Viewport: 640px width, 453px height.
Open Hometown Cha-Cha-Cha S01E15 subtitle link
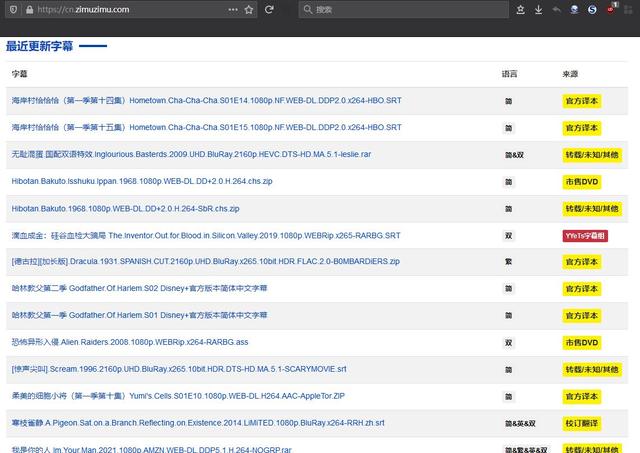207,127
